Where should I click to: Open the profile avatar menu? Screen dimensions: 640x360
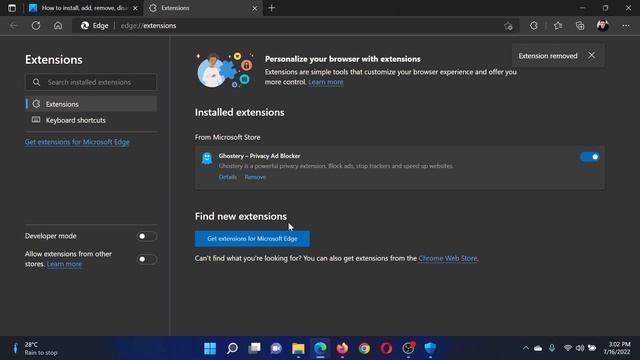pos(603,26)
